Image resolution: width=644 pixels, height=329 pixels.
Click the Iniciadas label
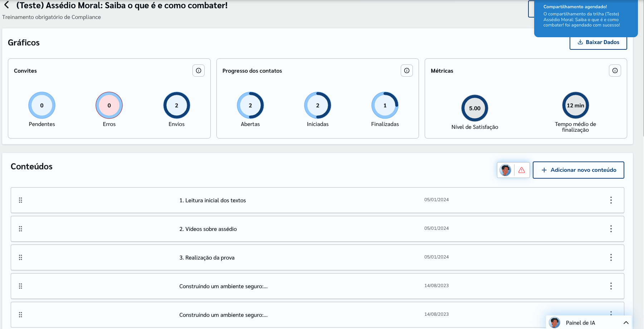[318, 124]
